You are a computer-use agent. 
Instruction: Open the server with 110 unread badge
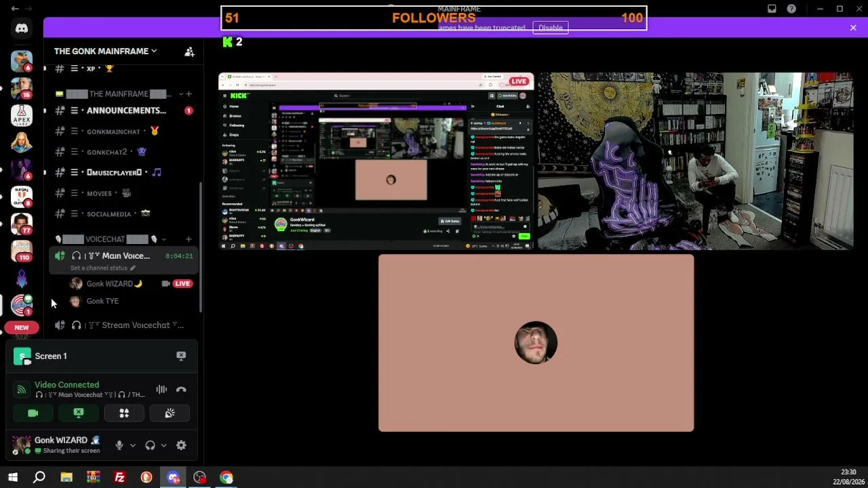point(22,251)
